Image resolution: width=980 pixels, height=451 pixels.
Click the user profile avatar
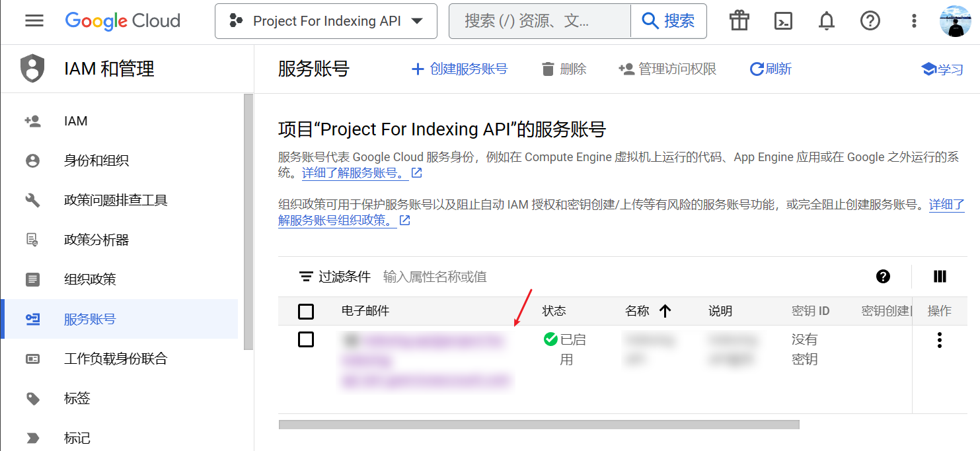tap(956, 21)
